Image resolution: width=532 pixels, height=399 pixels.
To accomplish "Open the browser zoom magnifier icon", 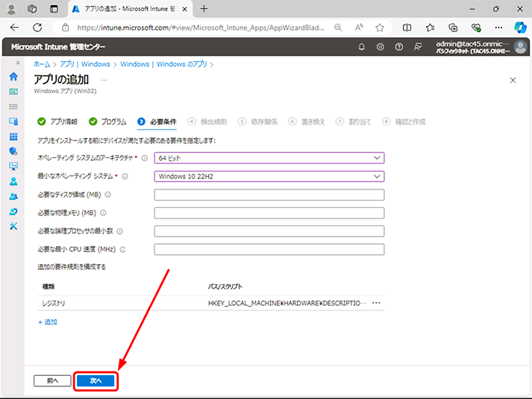I will (x=338, y=28).
